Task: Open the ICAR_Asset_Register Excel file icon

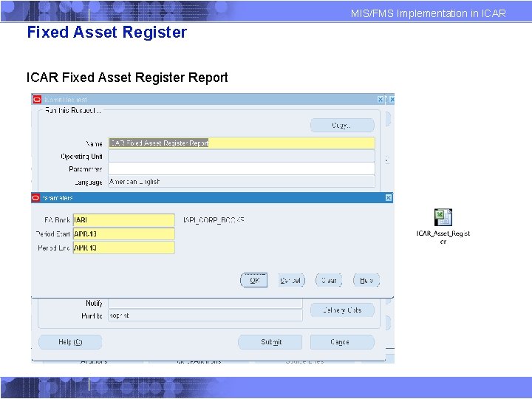Action: tap(443, 217)
